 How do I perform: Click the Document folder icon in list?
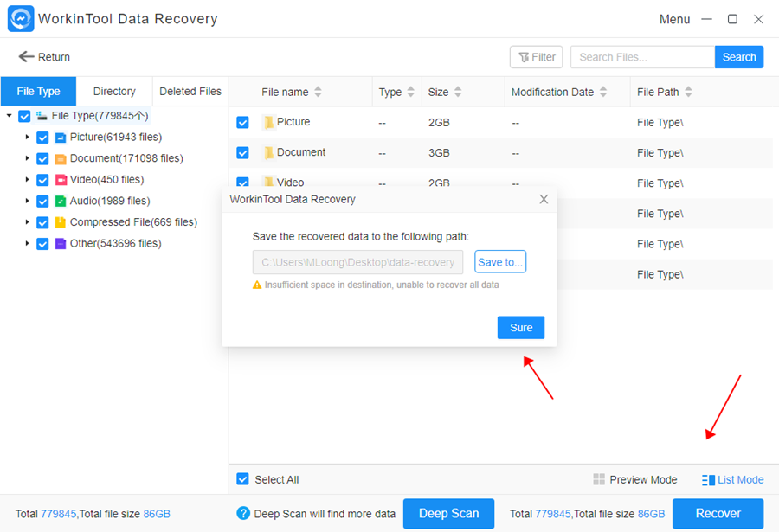point(268,152)
